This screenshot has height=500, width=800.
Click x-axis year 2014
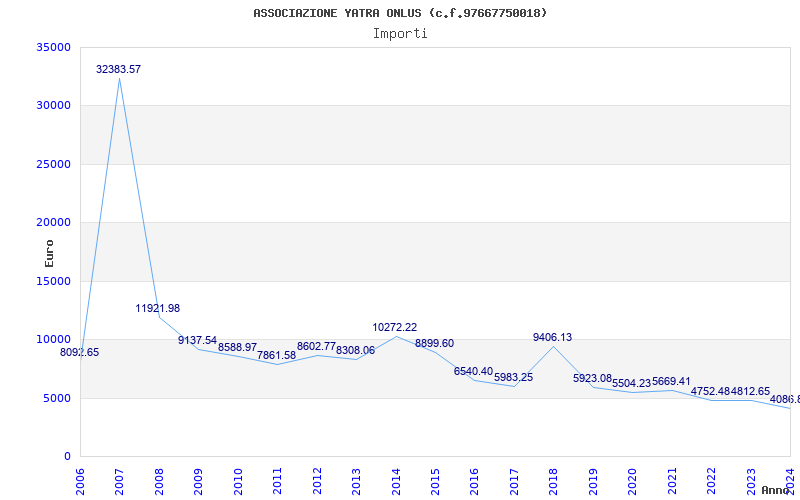pyautogui.click(x=396, y=481)
